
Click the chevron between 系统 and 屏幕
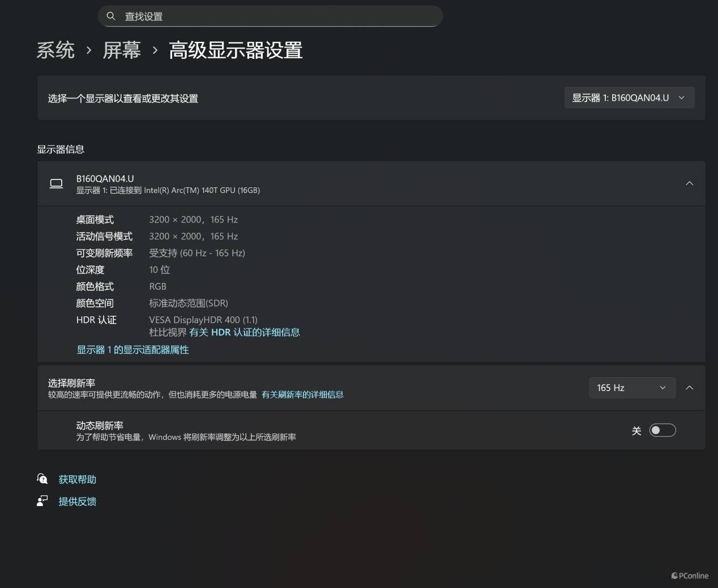tap(89, 50)
